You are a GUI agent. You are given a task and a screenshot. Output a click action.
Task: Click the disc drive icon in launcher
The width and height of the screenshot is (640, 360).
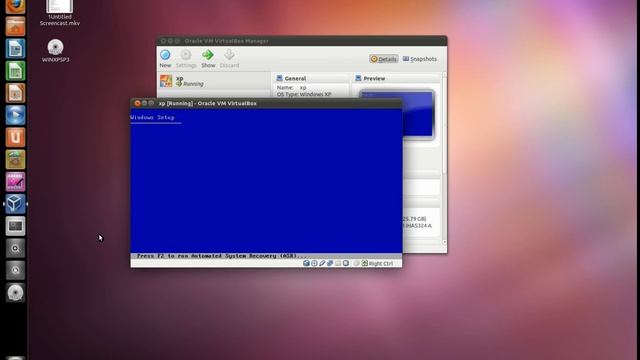pos(16,292)
